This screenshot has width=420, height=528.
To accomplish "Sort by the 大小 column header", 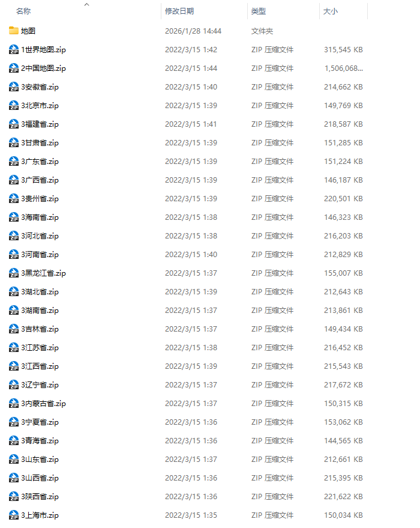I will click(x=330, y=11).
